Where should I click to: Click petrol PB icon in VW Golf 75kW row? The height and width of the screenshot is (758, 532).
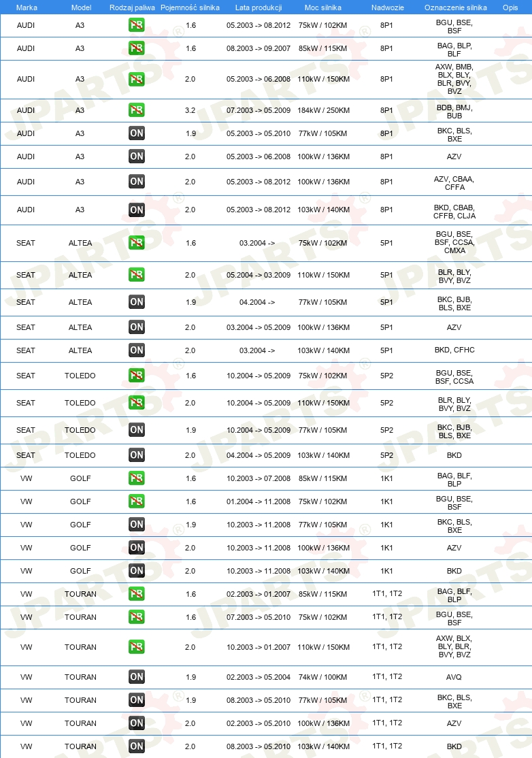coord(137,501)
